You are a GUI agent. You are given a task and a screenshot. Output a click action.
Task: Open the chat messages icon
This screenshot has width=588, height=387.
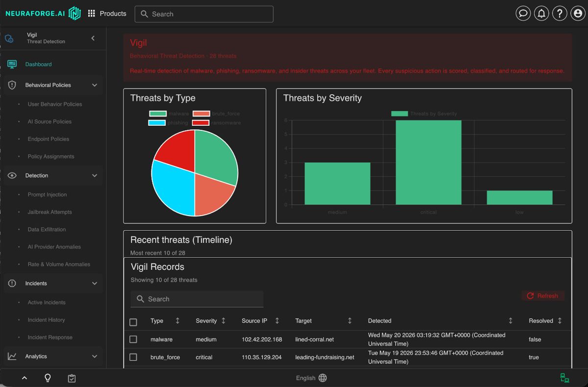[523, 14]
